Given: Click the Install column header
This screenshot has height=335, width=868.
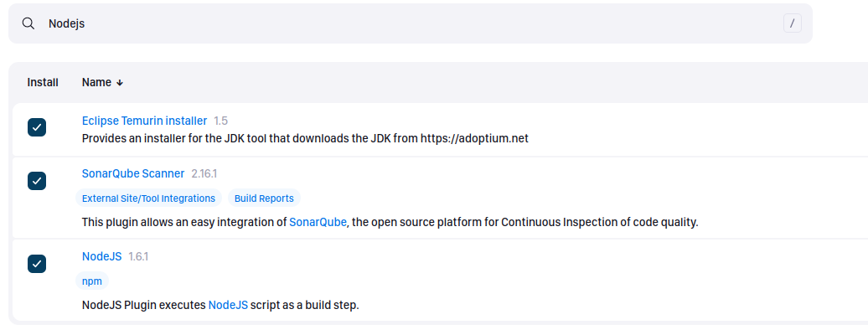Looking at the screenshot, I should coord(43,83).
